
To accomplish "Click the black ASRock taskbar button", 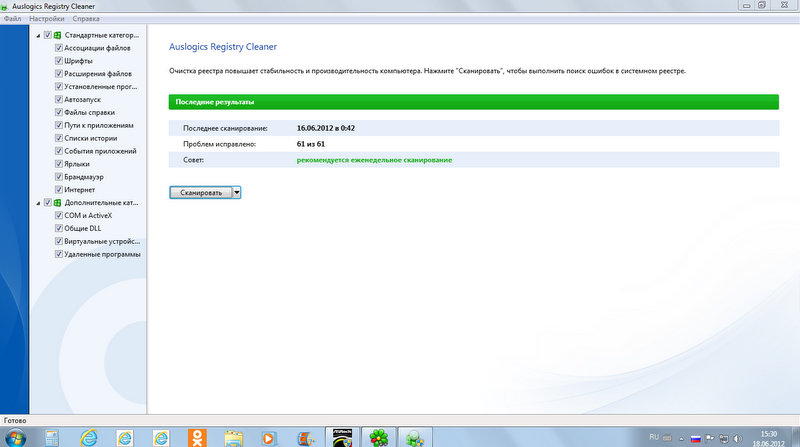I will [342, 438].
